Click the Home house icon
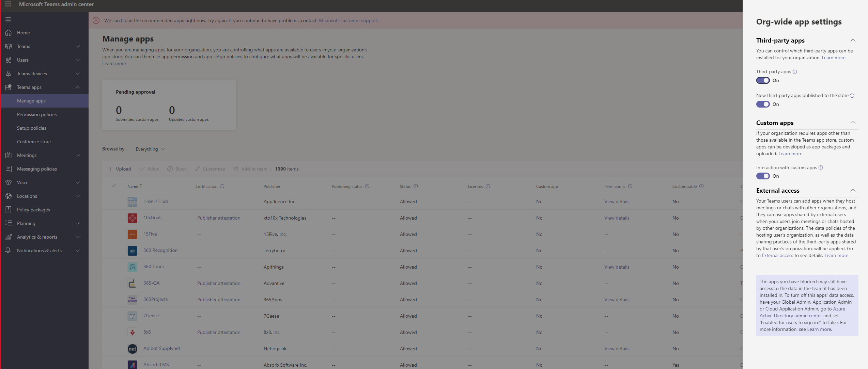The width and height of the screenshot is (868, 369). 9,33
